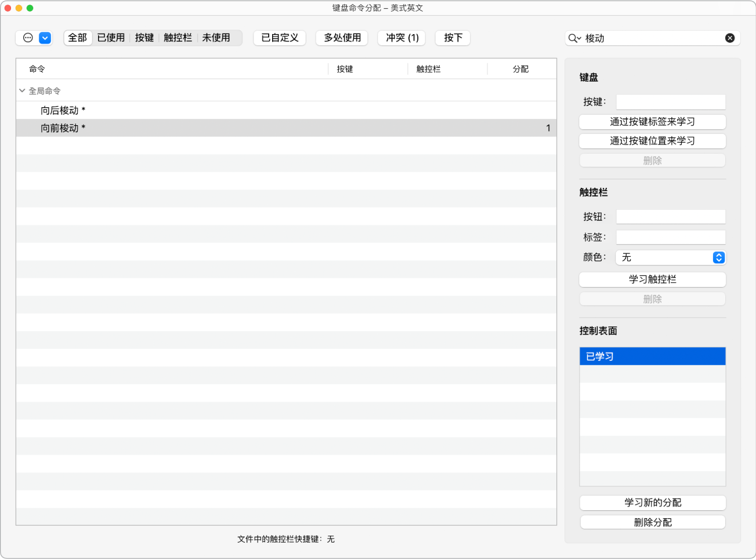Switch to the 未使用 filter tab
This screenshot has width=756, height=560.
pos(217,38)
